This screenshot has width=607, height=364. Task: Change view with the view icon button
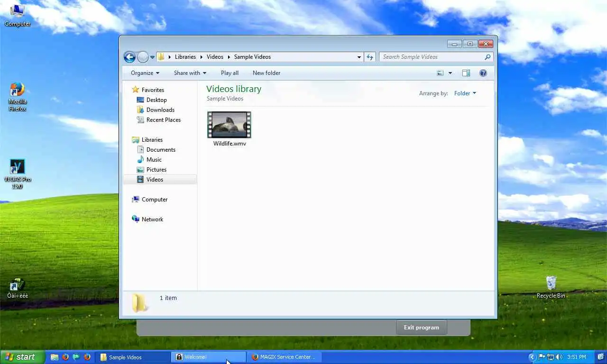click(440, 73)
